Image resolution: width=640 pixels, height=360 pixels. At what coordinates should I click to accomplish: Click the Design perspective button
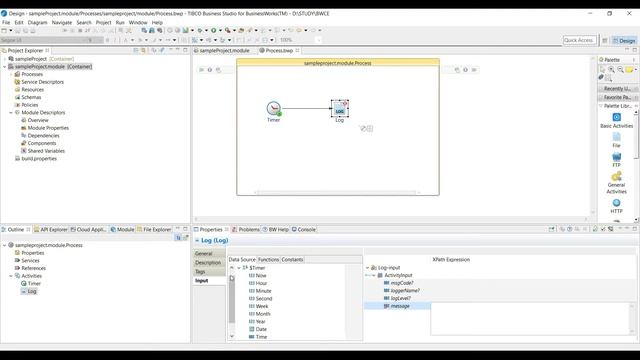pos(624,40)
